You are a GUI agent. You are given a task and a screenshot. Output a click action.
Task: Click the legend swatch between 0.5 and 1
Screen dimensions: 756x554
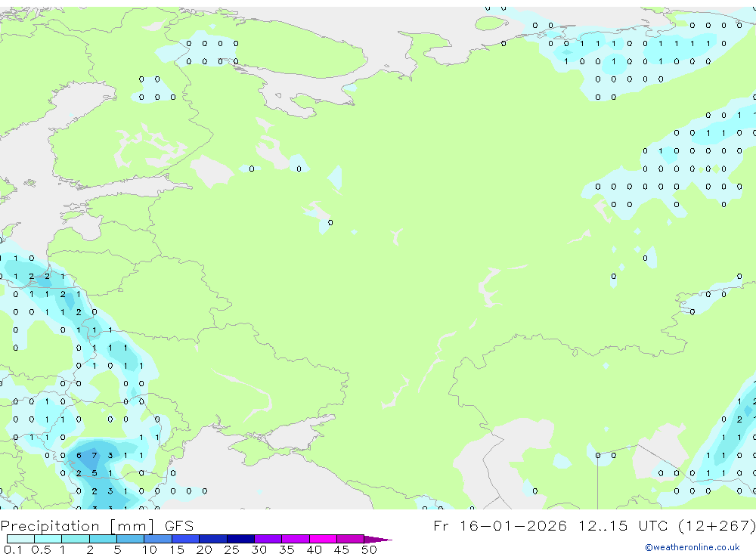[x=48, y=539]
